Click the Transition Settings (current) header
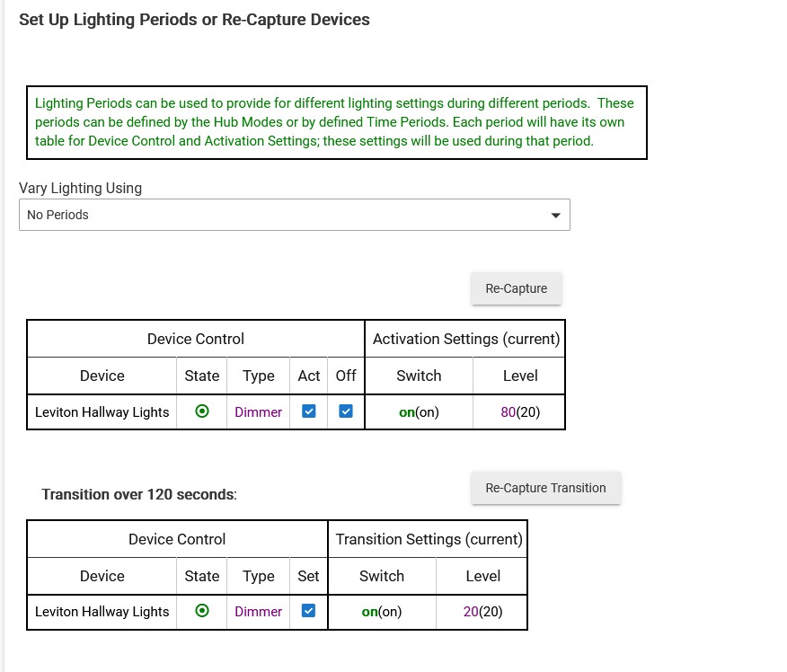The width and height of the screenshot is (787, 672). 429,539
